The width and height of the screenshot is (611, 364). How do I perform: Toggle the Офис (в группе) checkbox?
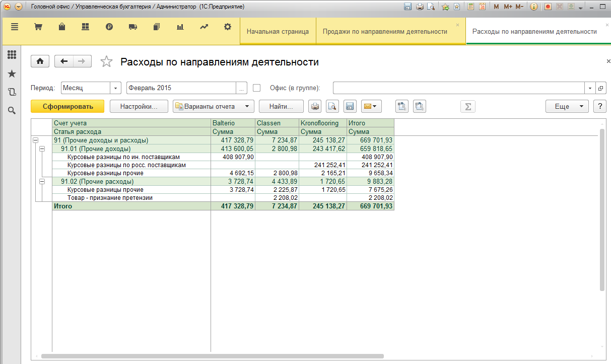(x=257, y=88)
